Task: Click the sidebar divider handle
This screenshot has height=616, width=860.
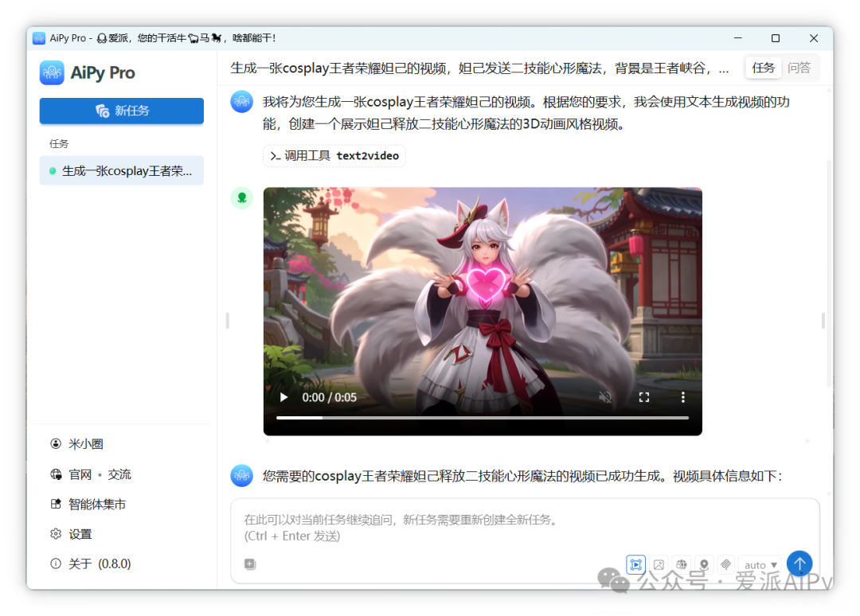Action: coord(227,321)
